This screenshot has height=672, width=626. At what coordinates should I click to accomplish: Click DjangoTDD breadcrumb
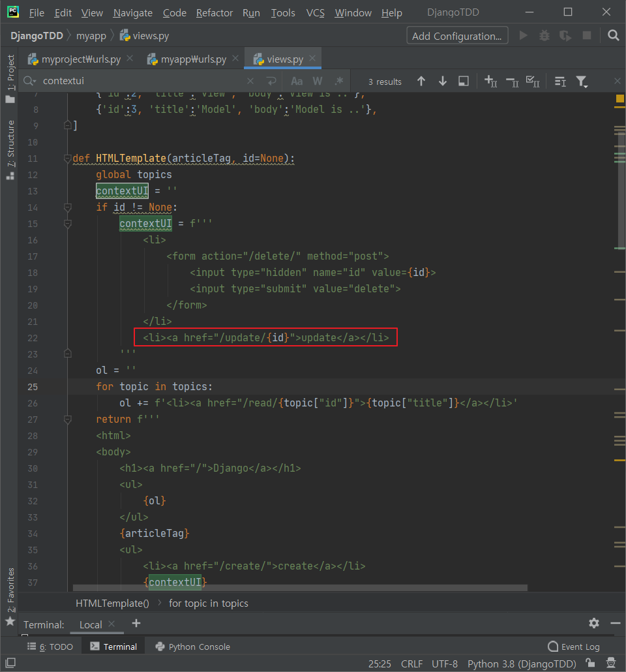[37, 36]
